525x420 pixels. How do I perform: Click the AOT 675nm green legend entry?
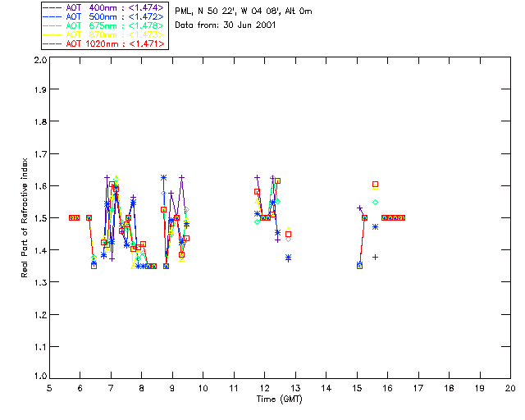pos(104,25)
